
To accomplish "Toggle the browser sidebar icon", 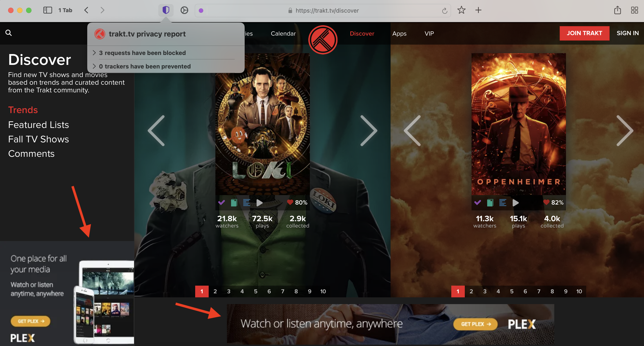I will click(x=47, y=10).
